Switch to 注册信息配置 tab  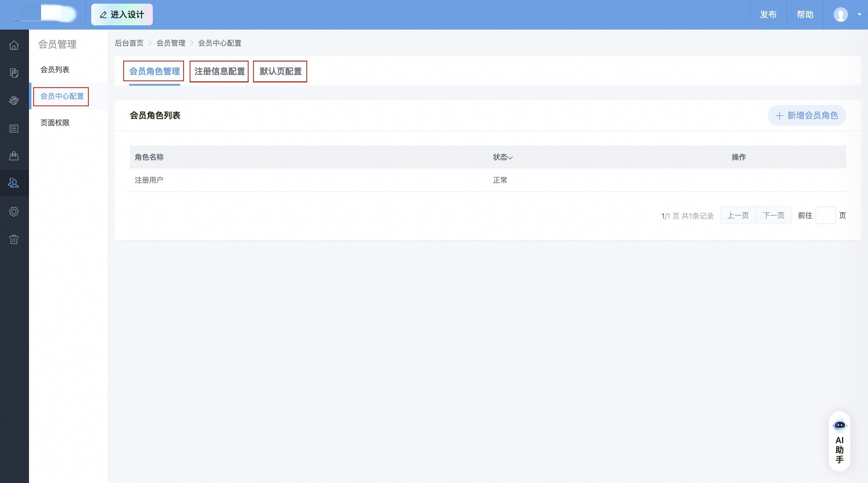coord(219,72)
